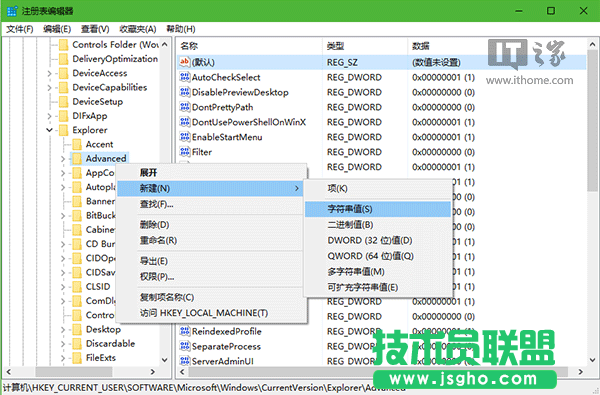Click the Desktop folder icon
The height and width of the screenshot is (395, 600).
pyautogui.click(x=77, y=330)
